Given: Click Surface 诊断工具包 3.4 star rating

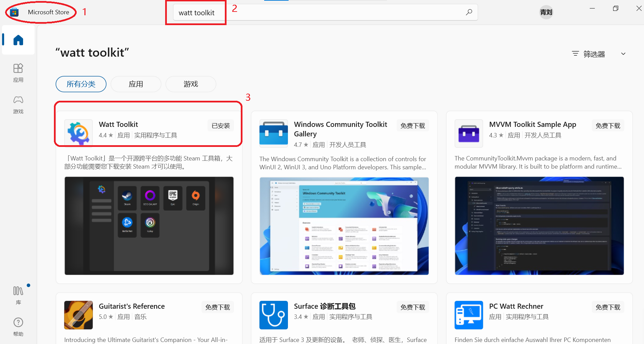Looking at the screenshot, I should (301, 317).
